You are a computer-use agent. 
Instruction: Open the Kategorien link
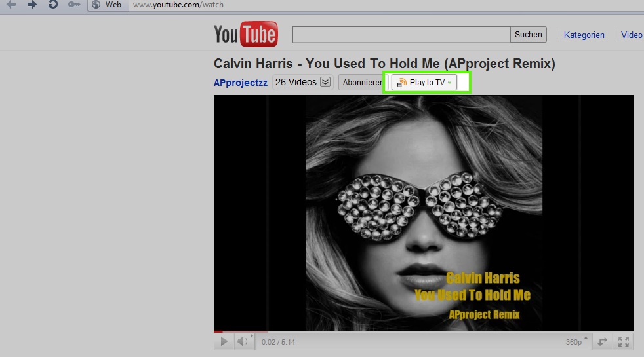[584, 35]
